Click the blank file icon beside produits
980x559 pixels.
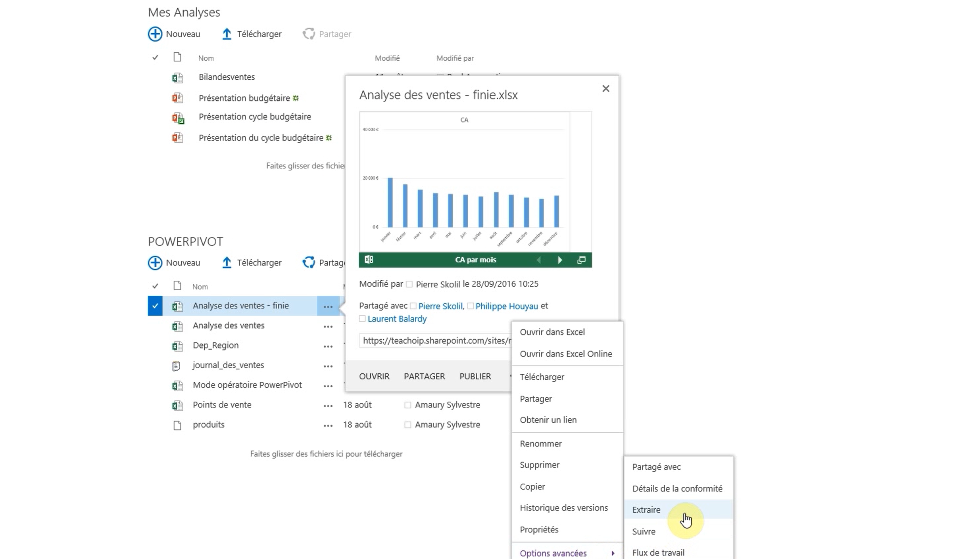click(x=177, y=425)
